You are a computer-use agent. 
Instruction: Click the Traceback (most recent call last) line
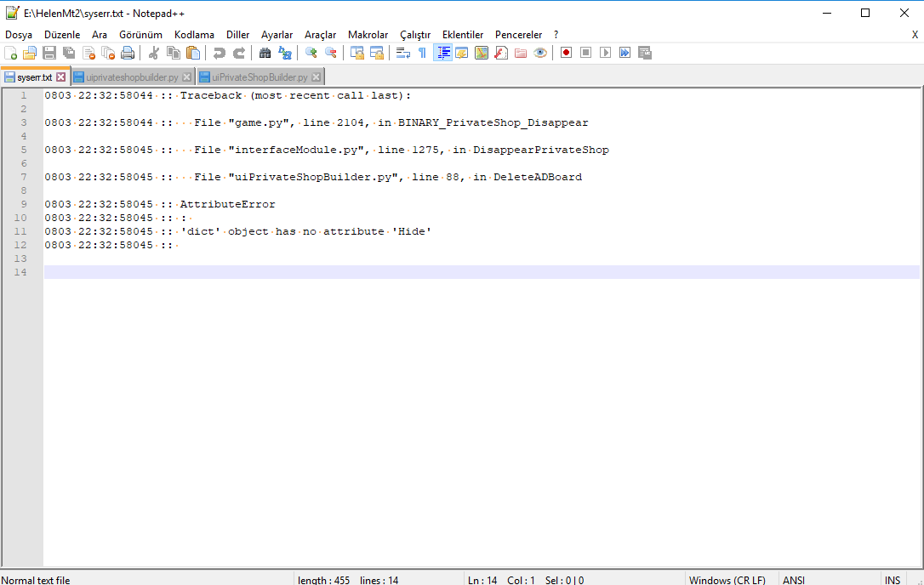coord(295,95)
